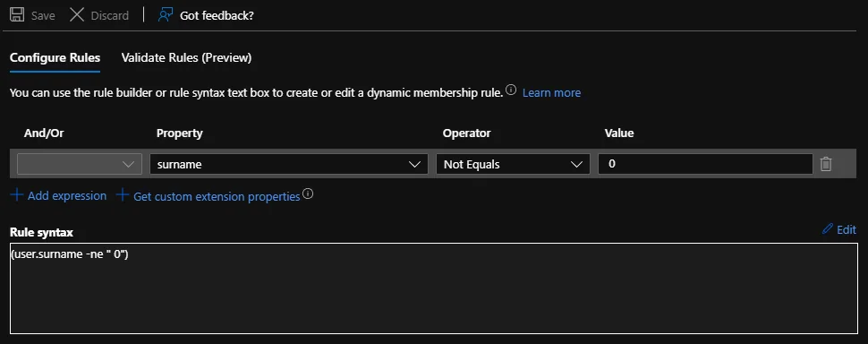The width and height of the screenshot is (868, 344).
Task: Open the And/Or dropdown
Action: 80,164
